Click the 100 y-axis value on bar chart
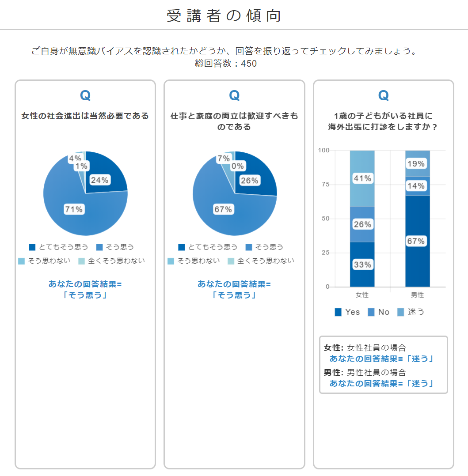 click(323, 150)
